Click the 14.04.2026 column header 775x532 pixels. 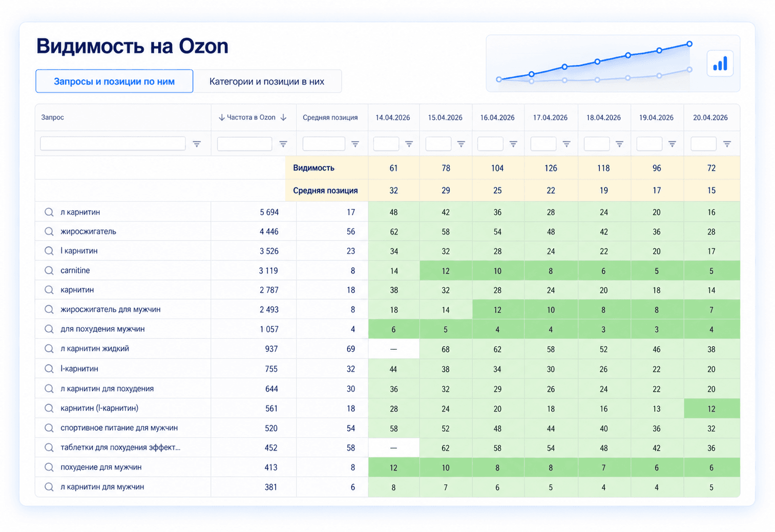click(393, 117)
